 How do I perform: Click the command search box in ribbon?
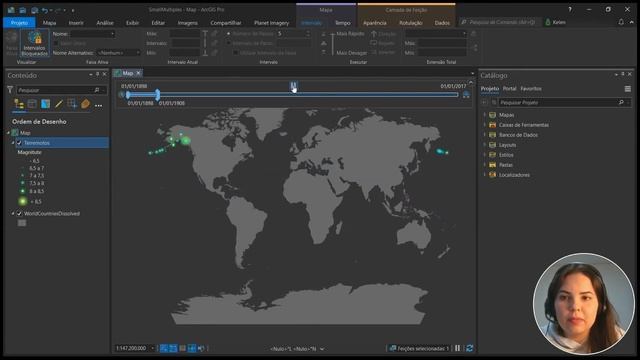tap(500, 22)
